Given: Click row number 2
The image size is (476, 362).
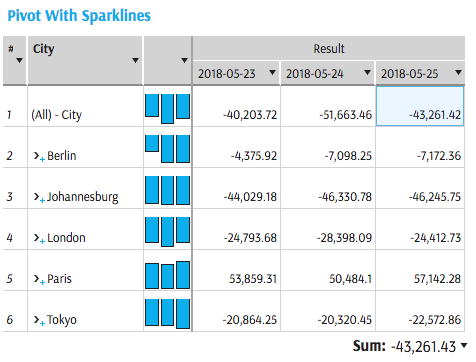Looking at the screenshot, I should (x=9, y=156).
